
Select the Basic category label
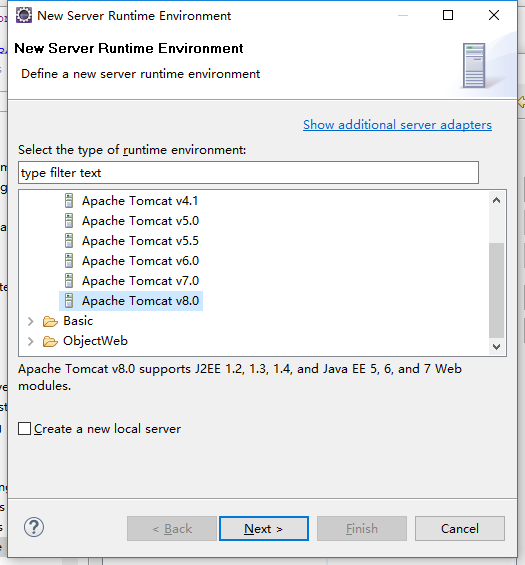tap(78, 321)
